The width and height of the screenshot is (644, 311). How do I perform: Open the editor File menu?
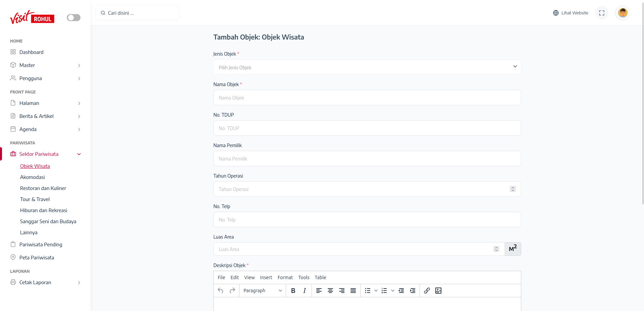[221, 277]
